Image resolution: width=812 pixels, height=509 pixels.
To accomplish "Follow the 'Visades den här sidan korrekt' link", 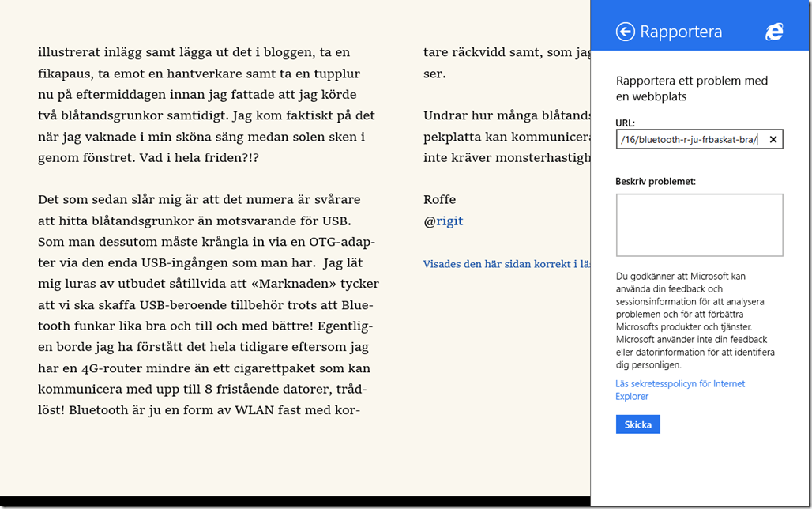I will click(x=506, y=264).
